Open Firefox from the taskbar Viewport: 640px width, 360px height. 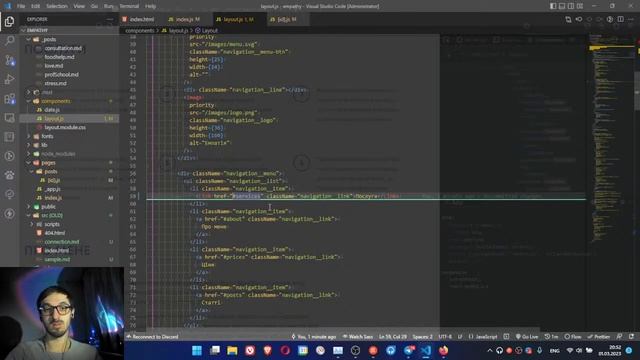pos(443,350)
